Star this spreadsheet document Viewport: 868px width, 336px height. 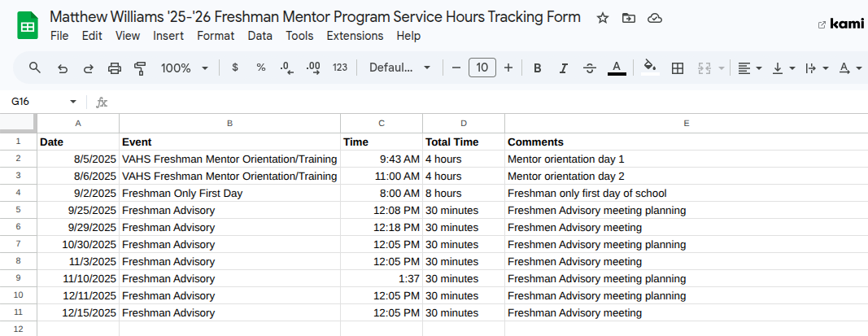pos(603,18)
